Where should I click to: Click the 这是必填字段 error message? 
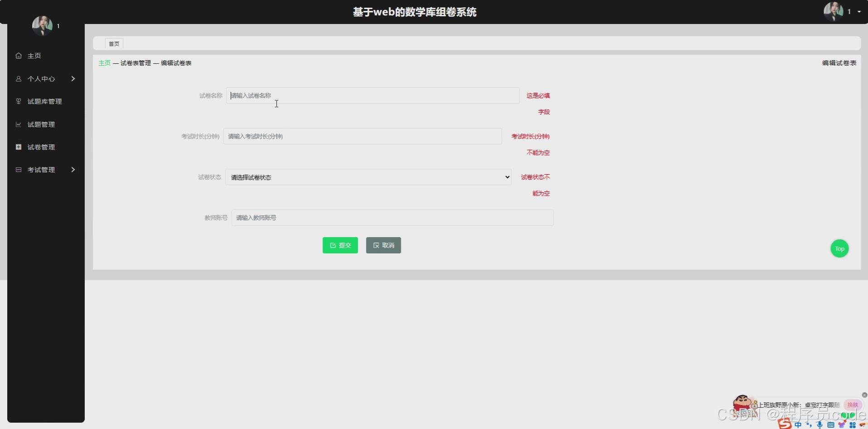538,104
